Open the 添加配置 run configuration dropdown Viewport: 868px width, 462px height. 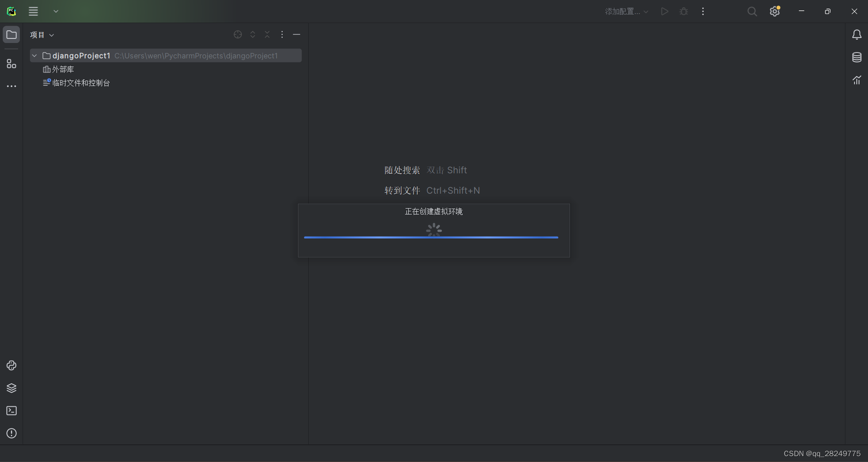(x=627, y=11)
